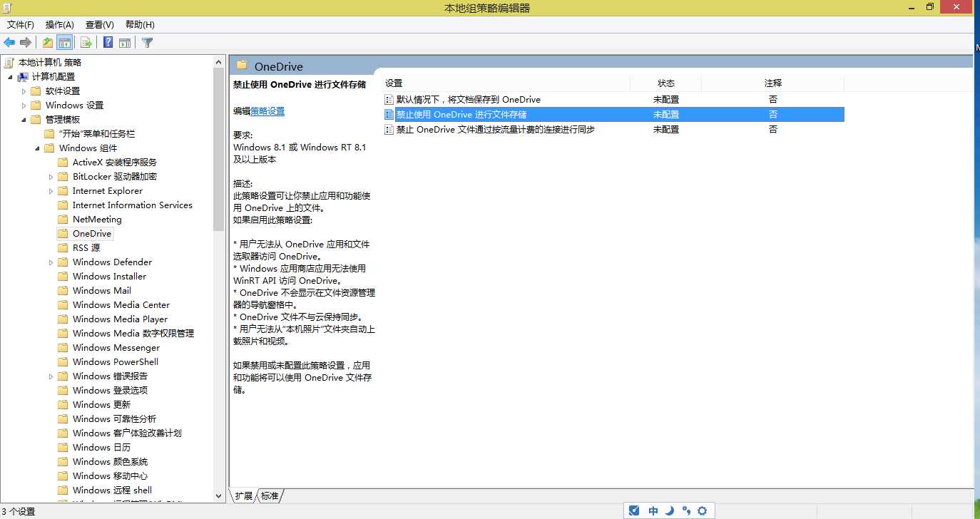The width and height of the screenshot is (980, 519).
Task: Click the OneDrive folder icon in the header
Action: point(242,66)
